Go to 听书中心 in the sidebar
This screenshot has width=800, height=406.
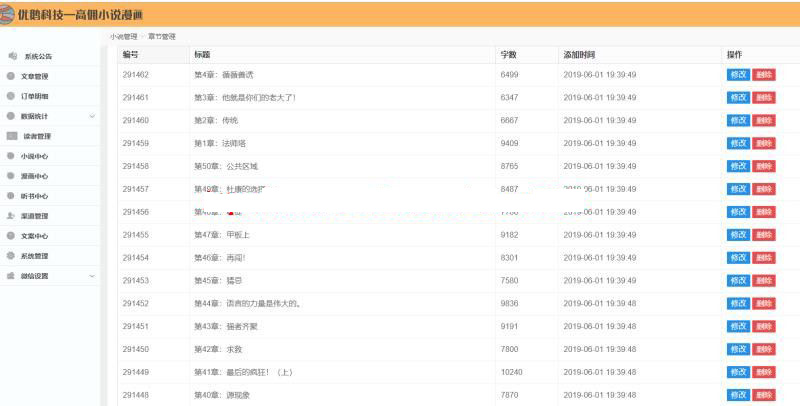coord(34,196)
